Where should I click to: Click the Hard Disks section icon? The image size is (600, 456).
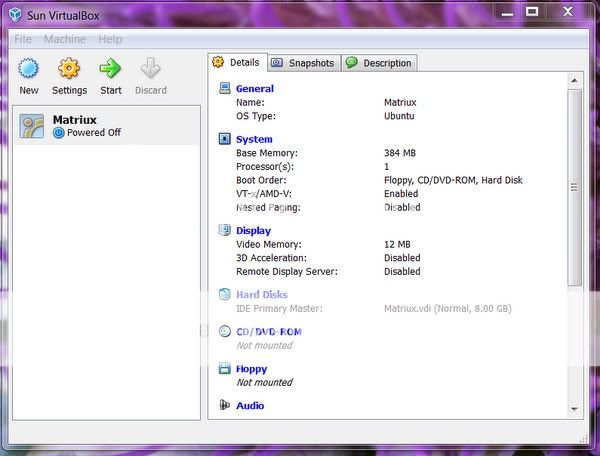click(x=225, y=294)
